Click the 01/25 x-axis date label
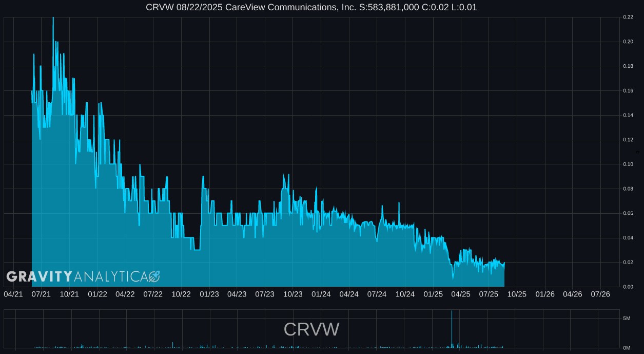Viewport: 644px width, 354px height. (433, 294)
